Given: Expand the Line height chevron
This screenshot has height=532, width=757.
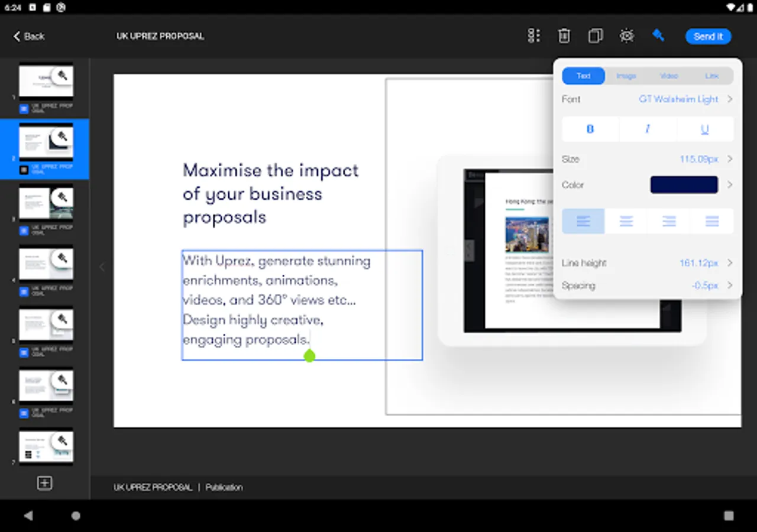Looking at the screenshot, I should click(x=730, y=262).
